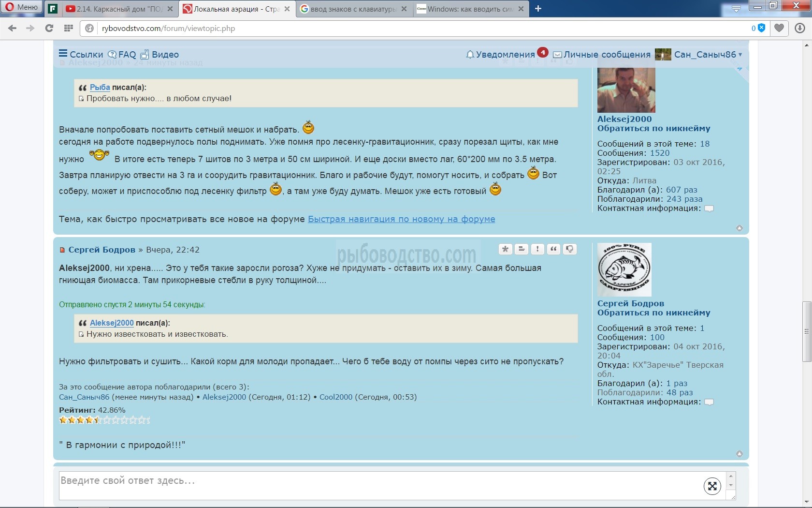Open the FAQ link

[122, 54]
